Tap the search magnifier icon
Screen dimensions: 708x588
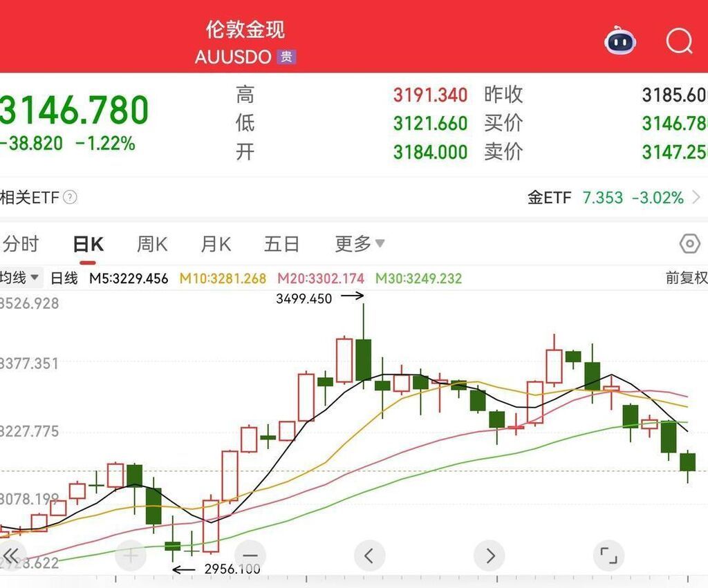679,41
